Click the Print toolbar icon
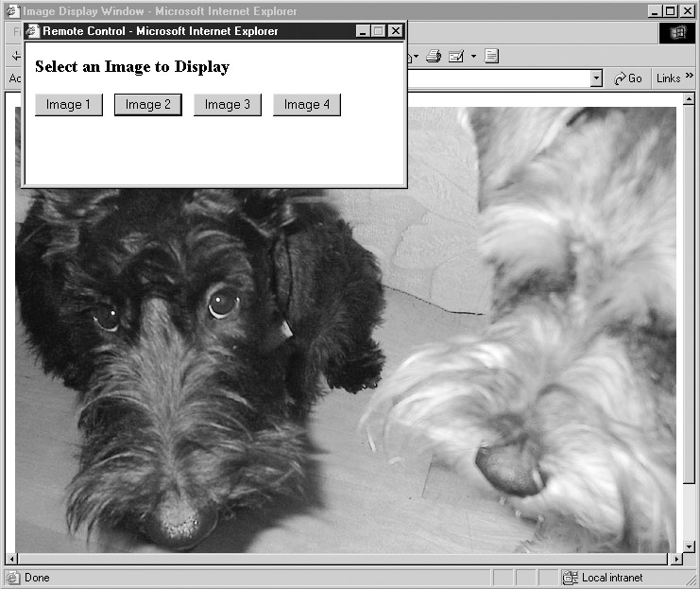Screen dimensions: 700x589 tap(434, 56)
